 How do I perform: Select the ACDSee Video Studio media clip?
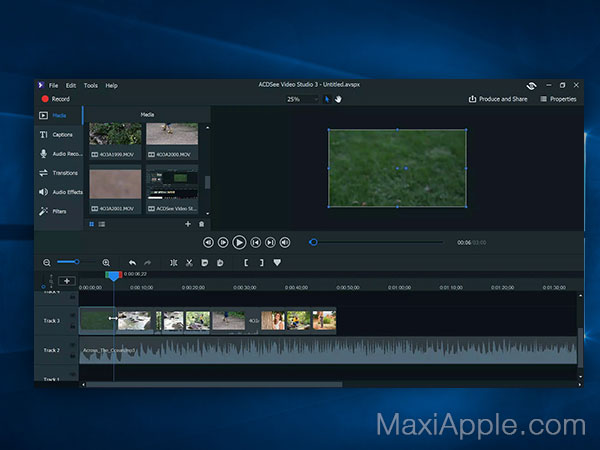pyautogui.click(x=172, y=190)
